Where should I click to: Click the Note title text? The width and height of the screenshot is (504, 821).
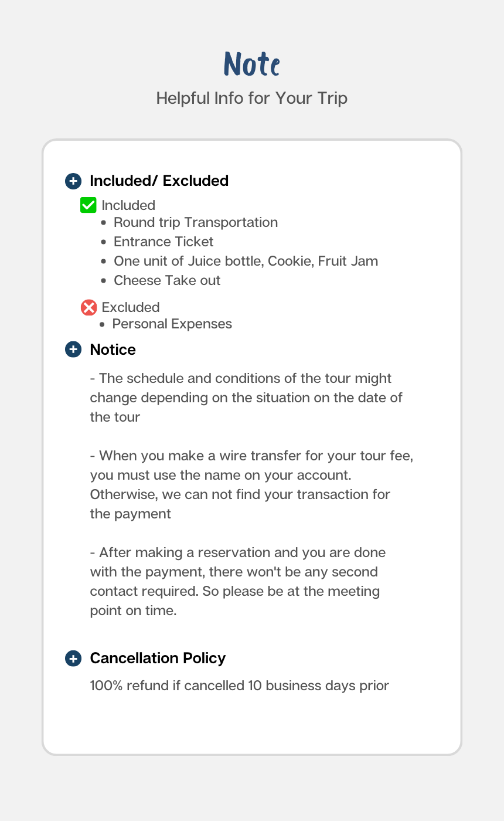[x=251, y=63]
